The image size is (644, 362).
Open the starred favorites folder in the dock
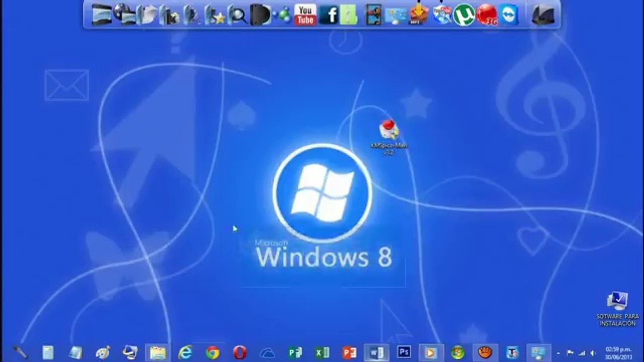click(x=215, y=15)
